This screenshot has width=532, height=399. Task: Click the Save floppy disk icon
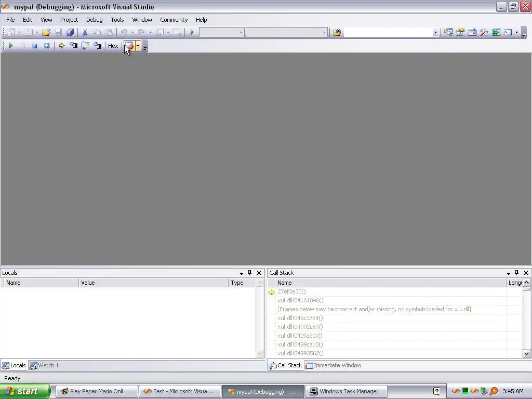pos(58,32)
